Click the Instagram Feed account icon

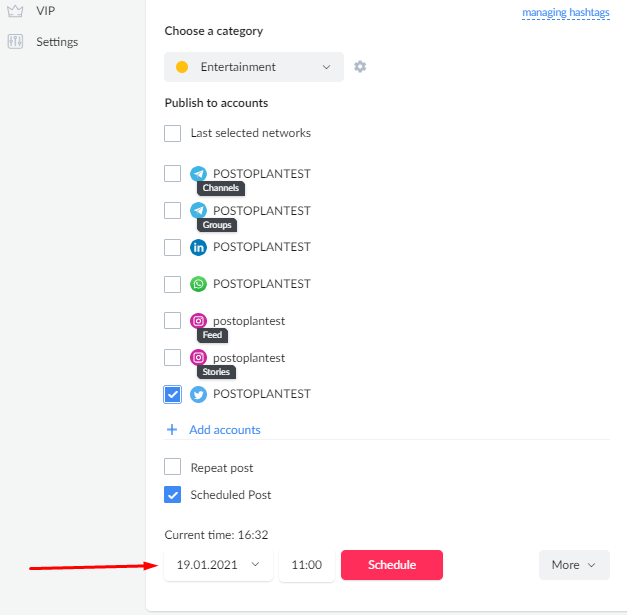pos(198,321)
